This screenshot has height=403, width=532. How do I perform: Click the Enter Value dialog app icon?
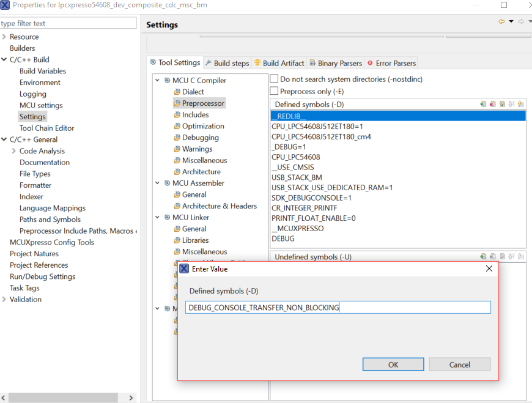(184, 268)
